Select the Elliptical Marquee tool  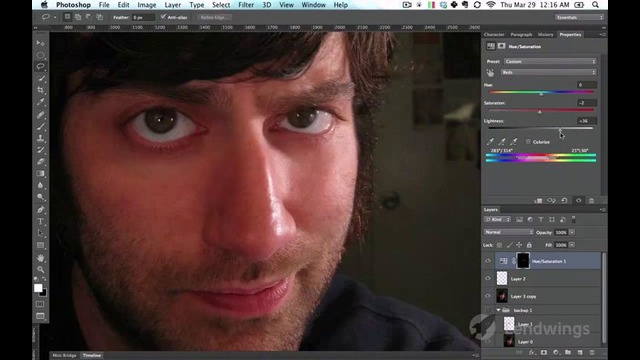click(40, 55)
